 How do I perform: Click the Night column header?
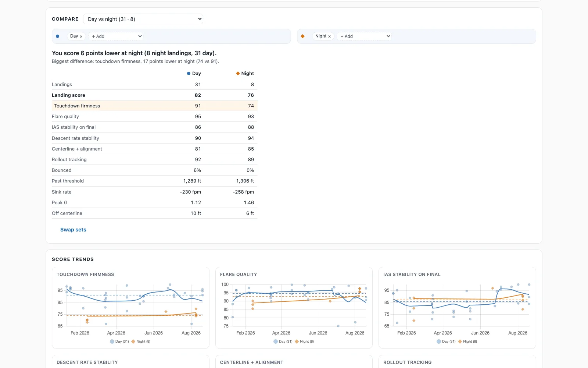pyautogui.click(x=245, y=74)
